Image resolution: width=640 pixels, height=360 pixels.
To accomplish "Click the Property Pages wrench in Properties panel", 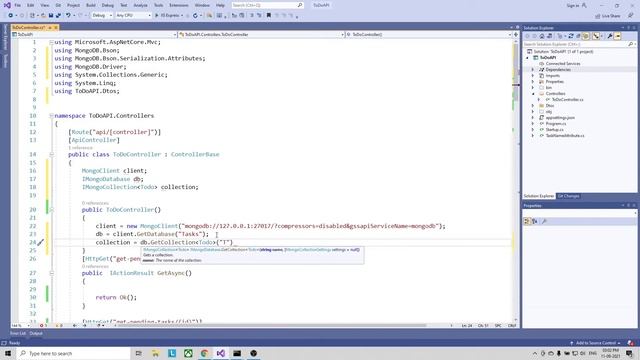I will tap(544, 221).
